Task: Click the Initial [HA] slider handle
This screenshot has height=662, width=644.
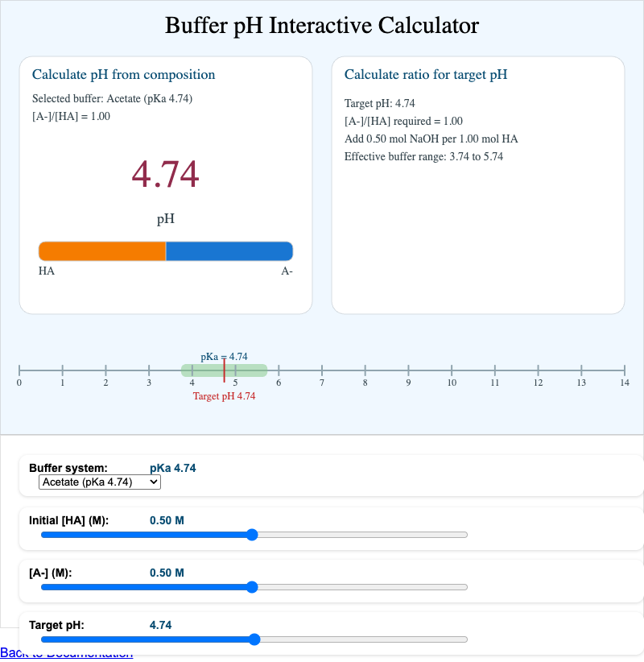Action: [x=253, y=534]
